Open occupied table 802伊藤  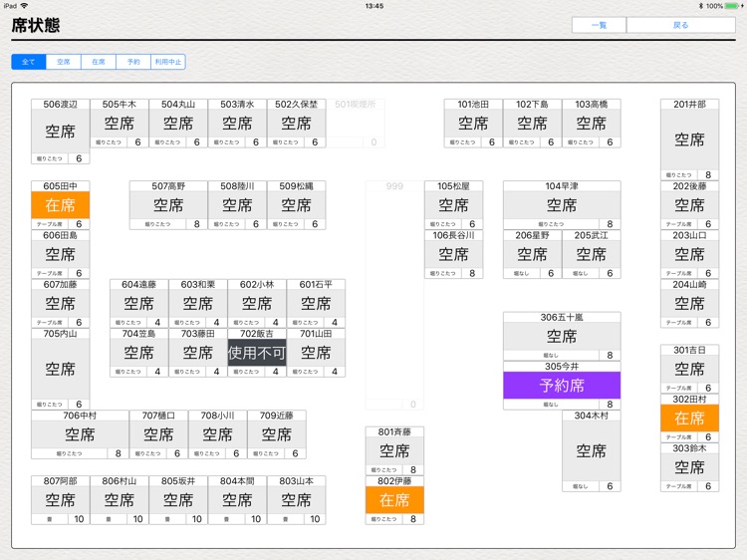tap(394, 500)
